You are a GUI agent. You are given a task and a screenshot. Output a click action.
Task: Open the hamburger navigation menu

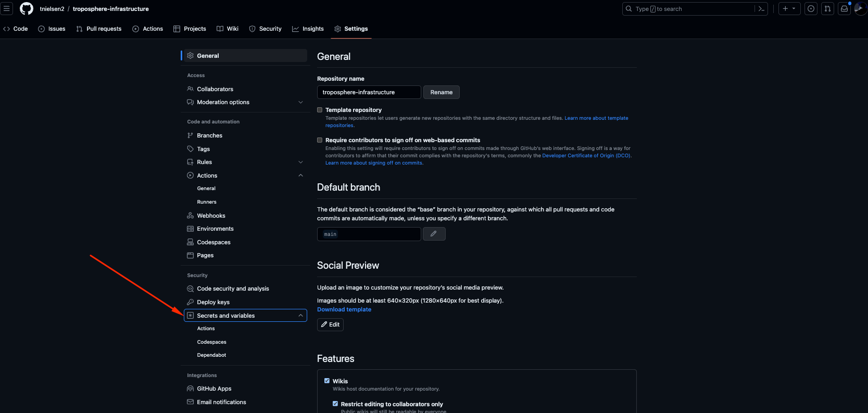pyautogui.click(x=6, y=8)
